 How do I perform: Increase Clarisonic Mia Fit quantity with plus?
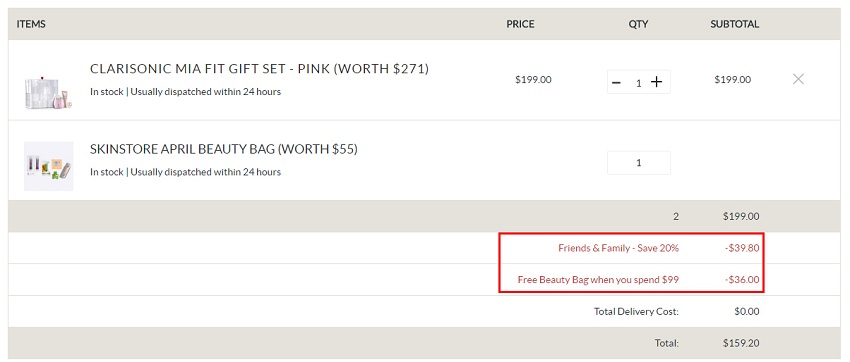(656, 82)
